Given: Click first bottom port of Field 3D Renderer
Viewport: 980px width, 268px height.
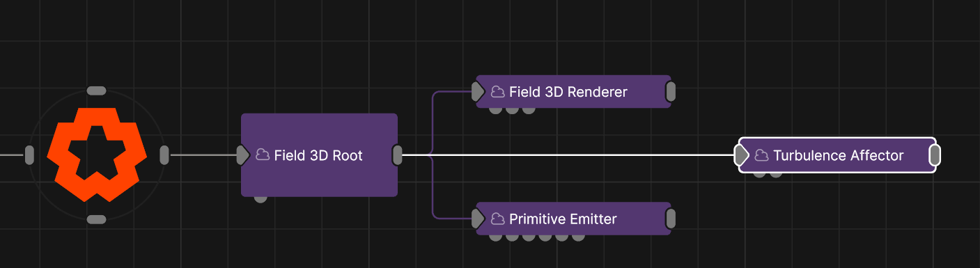Looking at the screenshot, I should pyautogui.click(x=495, y=110).
